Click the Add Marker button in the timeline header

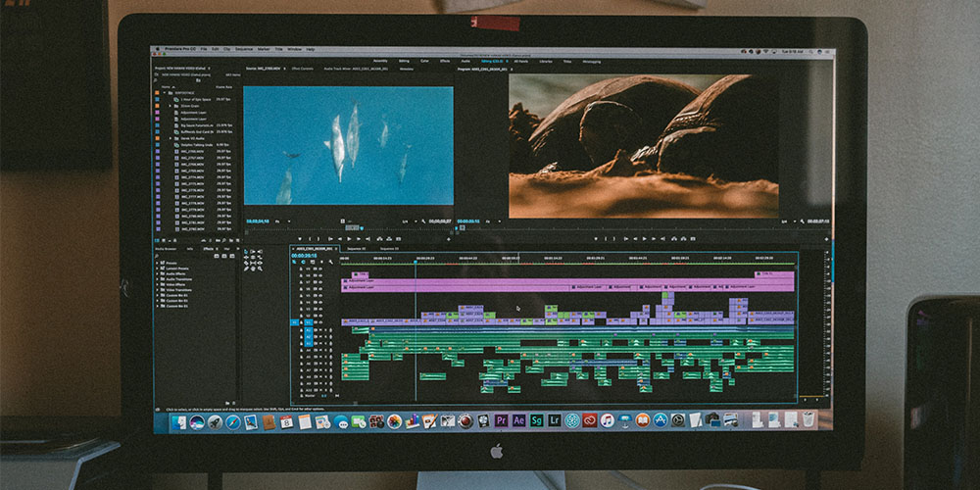321,262
